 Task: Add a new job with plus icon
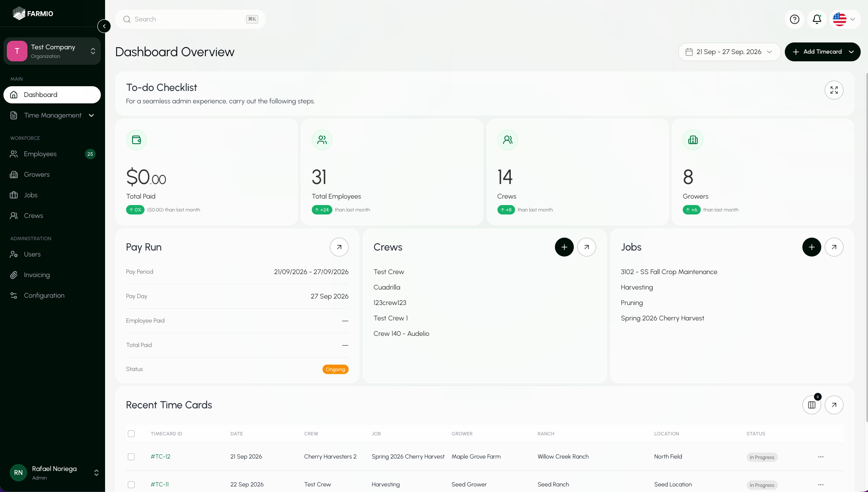tap(812, 247)
